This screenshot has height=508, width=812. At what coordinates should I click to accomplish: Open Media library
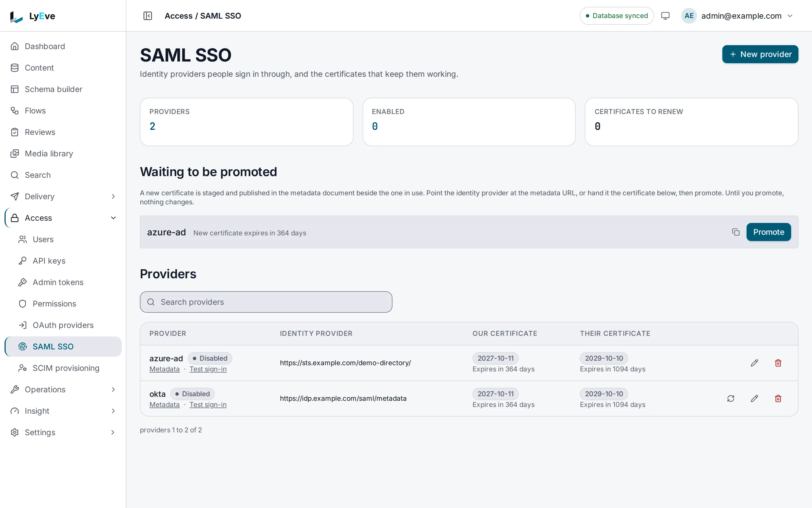coord(63,154)
